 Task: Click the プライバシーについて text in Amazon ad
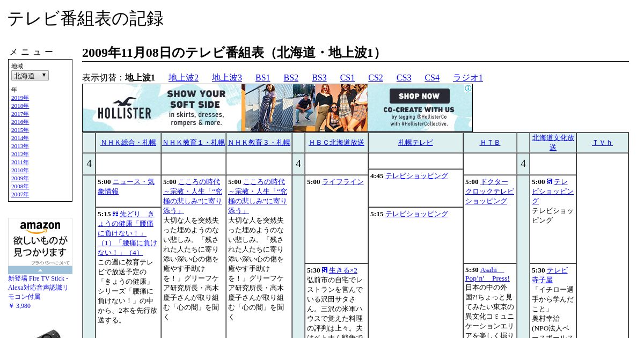click(x=50, y=263)
